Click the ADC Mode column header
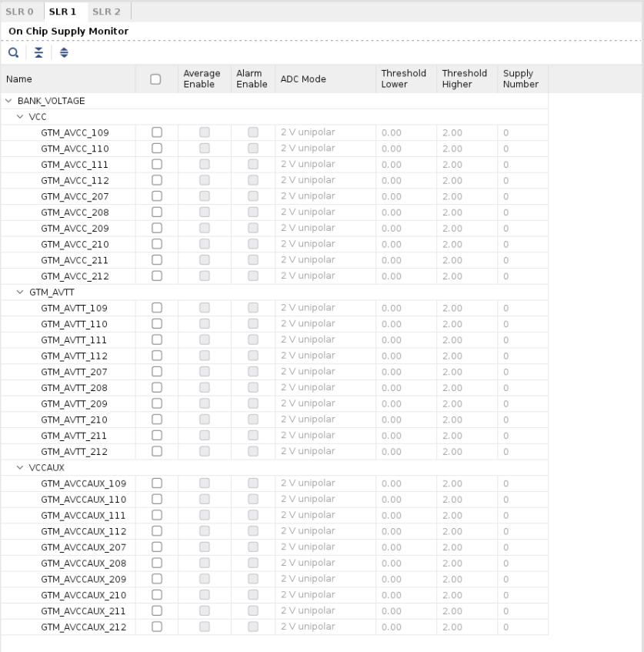The height and width of the screenshot is (652, 644). click(303, 79)
